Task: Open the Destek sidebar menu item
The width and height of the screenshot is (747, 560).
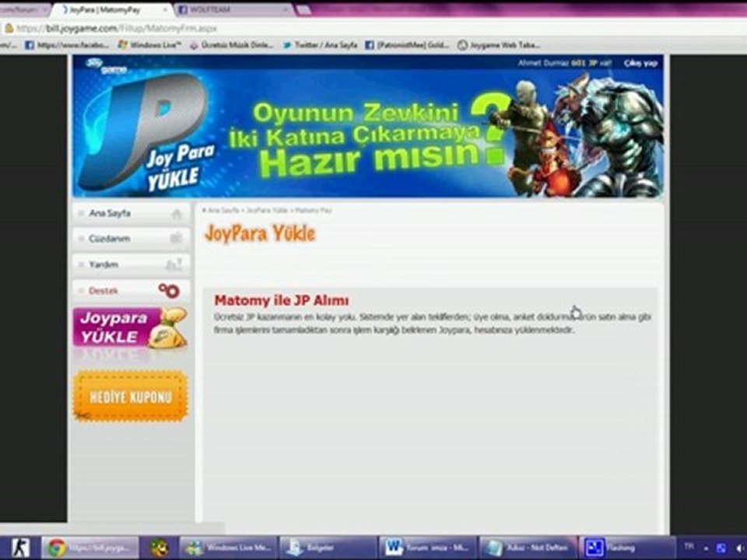Action: coord(131,290)
